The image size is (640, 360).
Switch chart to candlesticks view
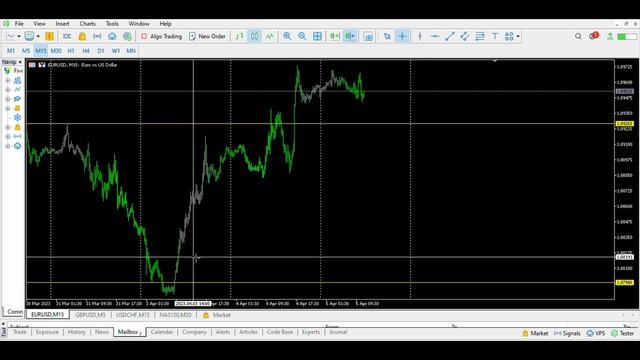pyautogui.click(x=254, y=36)
